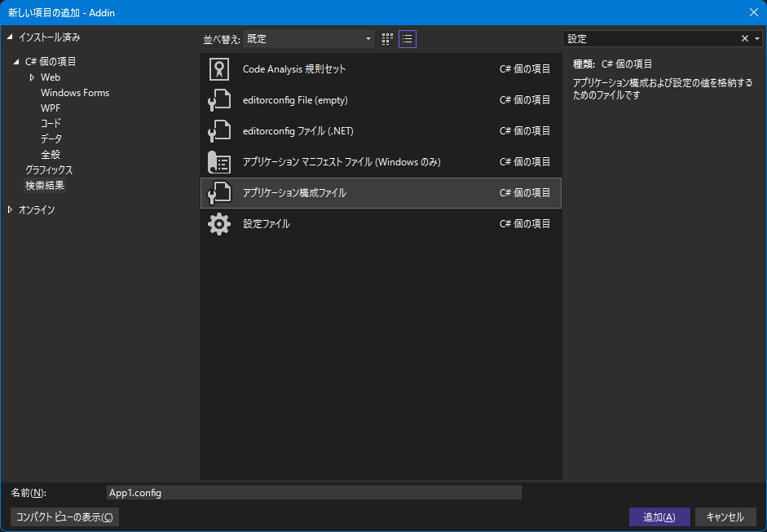
Task: Select アプリケーション構成ファイル template
Action: (x=381, y=192)
